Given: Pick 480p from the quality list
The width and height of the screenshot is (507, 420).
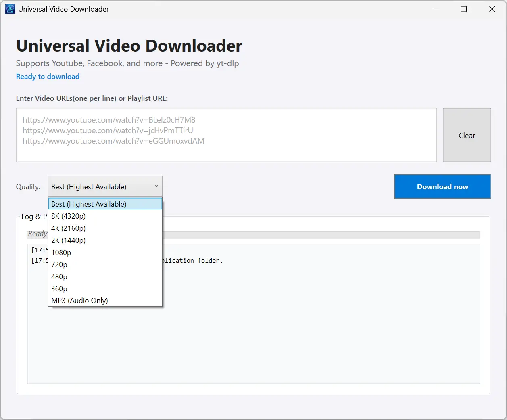Looking at the screenshot, I should 105,277.
